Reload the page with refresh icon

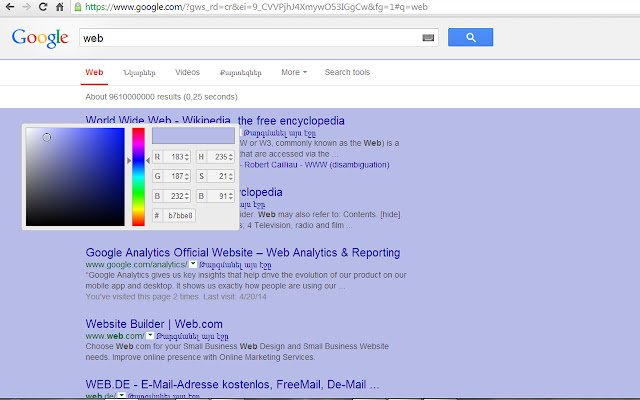click(x=43, y=7)
